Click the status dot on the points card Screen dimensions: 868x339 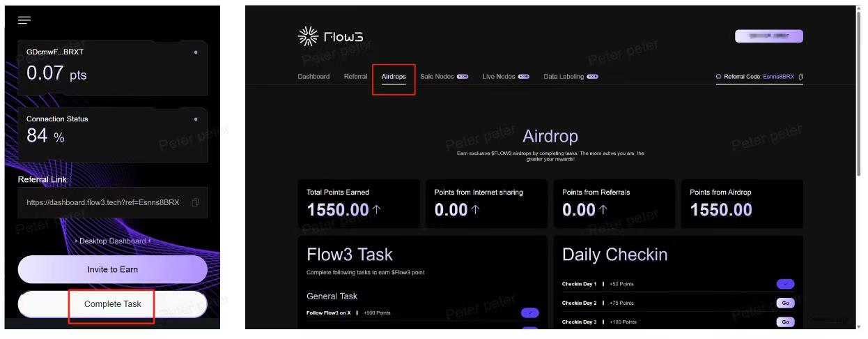(196, 52)
